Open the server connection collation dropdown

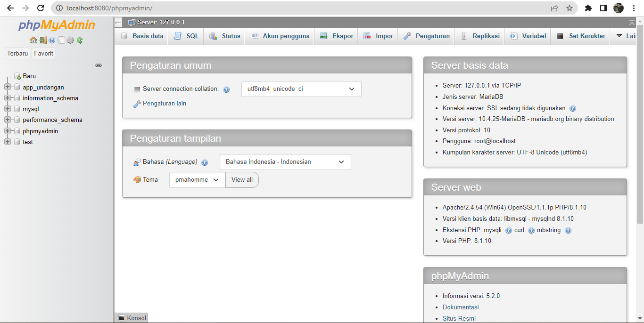coord(301,89)
